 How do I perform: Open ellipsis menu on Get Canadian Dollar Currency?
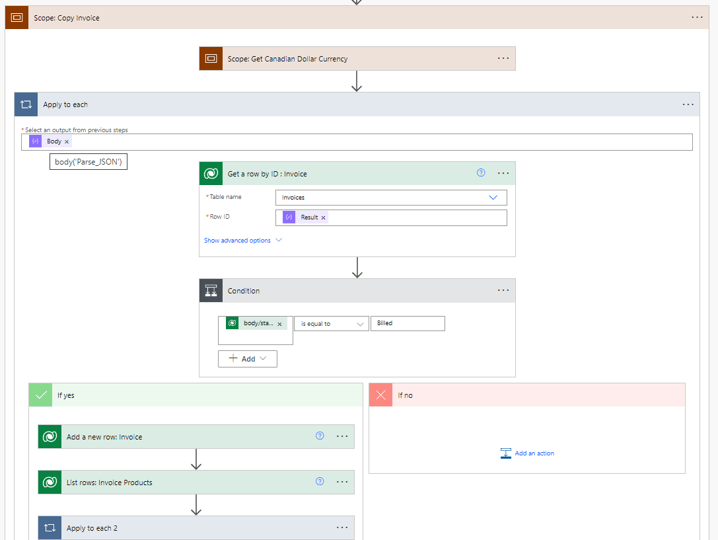[503, 58]
